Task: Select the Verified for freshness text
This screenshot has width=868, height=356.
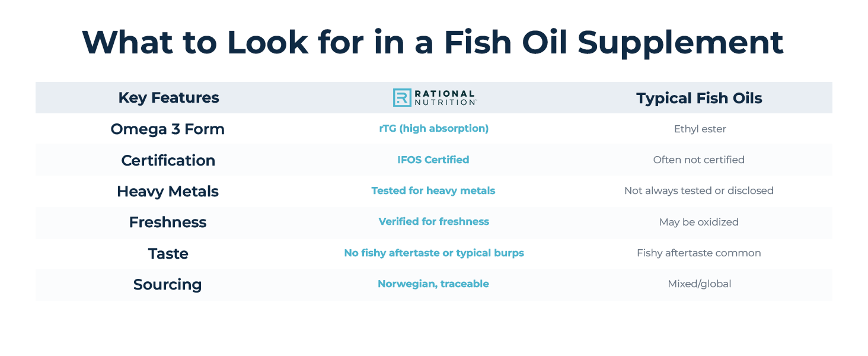Action: 433,221
